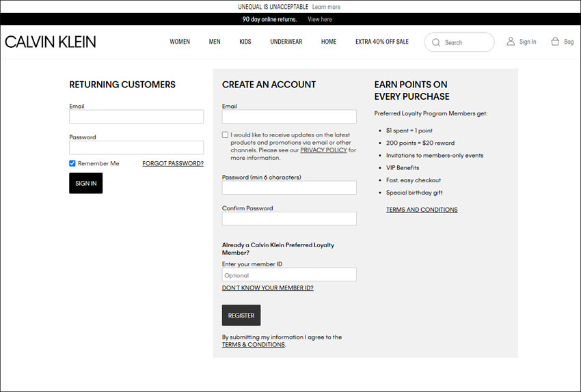Screen dimensions: 581x392
Task: Click the Bag label in header
Action: (x=569, y=42)
